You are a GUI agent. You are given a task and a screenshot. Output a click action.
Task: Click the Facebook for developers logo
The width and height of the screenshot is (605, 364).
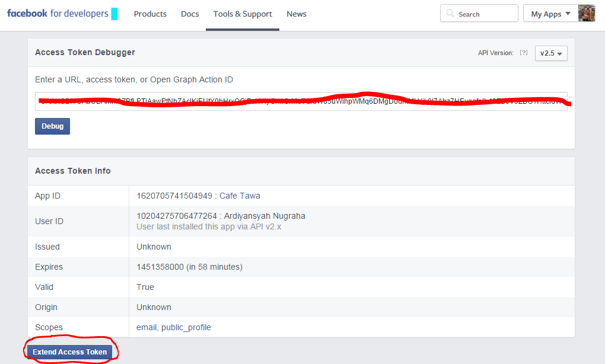(58, 14)
